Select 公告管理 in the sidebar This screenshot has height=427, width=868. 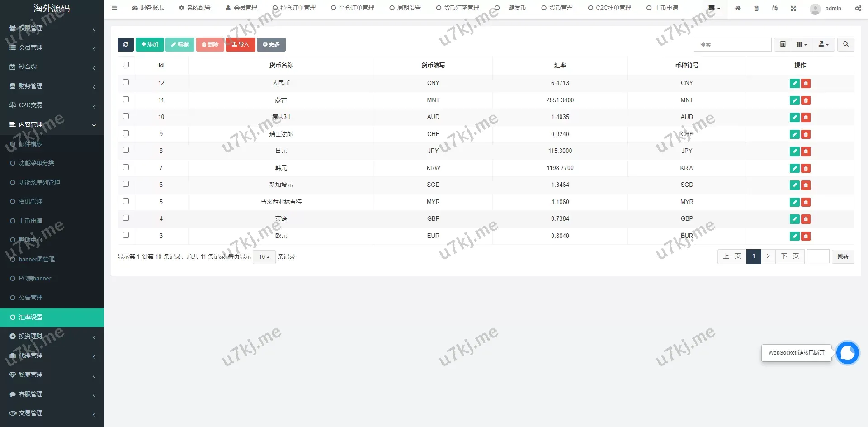pos(31,298)
